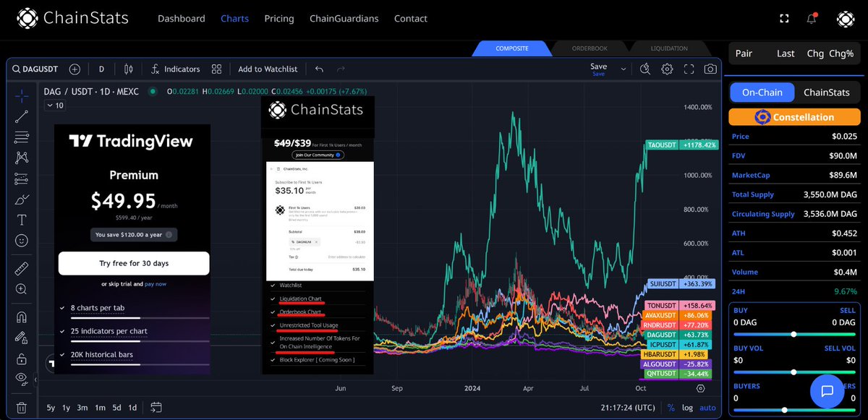
Task: Select the crosshair cursor tool
Action: pos(22,95)
